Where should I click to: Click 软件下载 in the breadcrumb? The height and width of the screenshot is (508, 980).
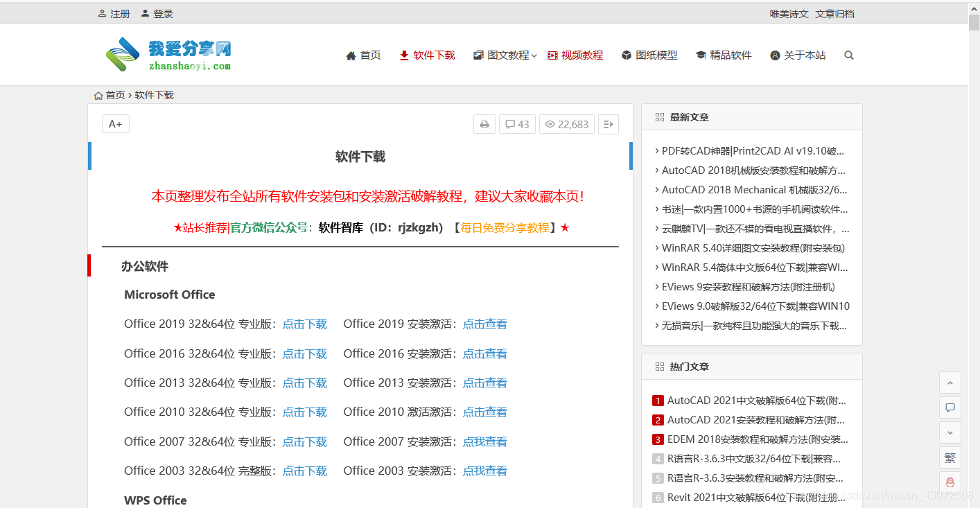(x=154, y=95)
